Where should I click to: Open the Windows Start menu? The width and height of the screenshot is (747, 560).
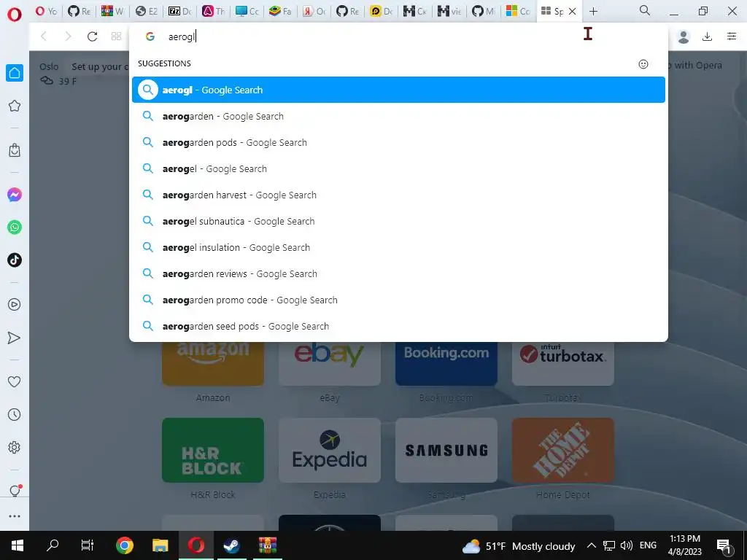[x=18, y=545]
